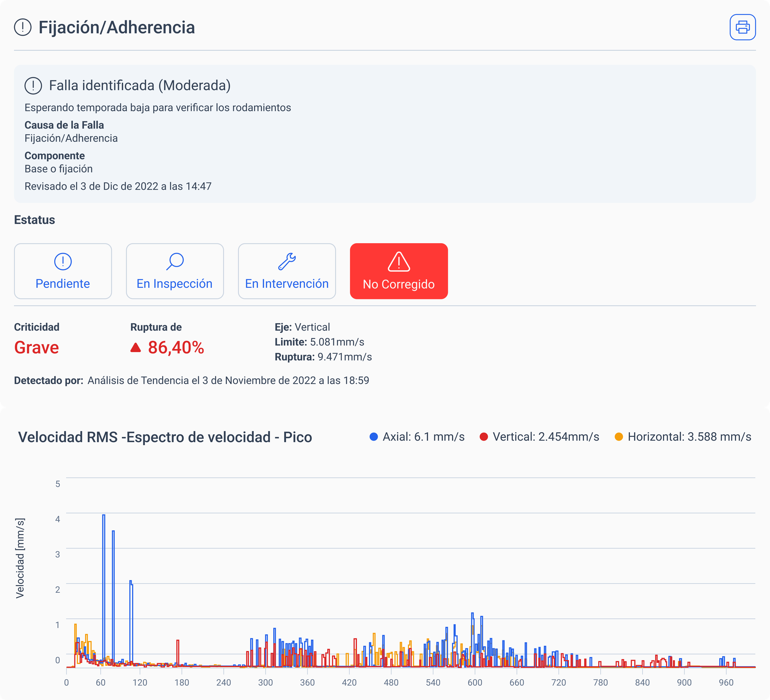Click the wrench icon in En Intervención

tap(287, 262)
